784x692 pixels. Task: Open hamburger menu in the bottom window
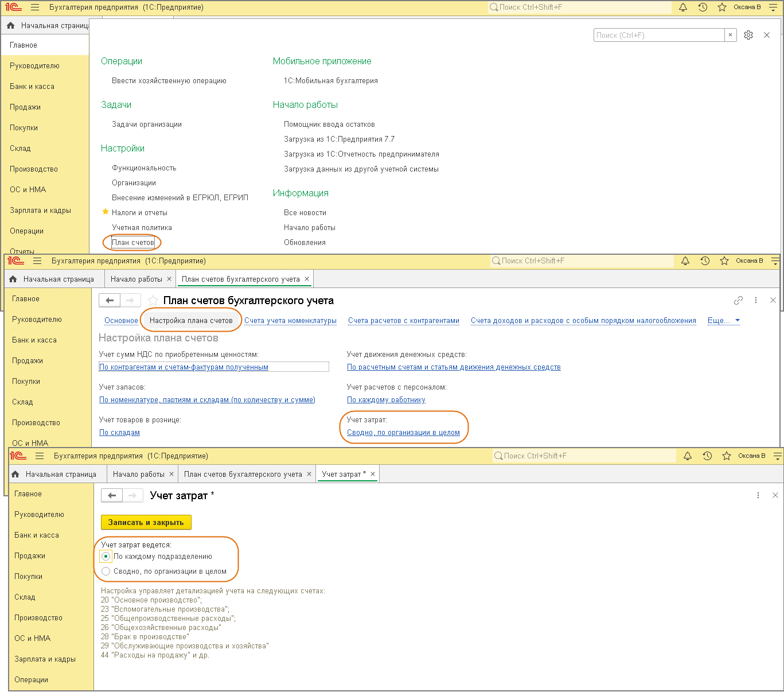(x=40, y=456)
